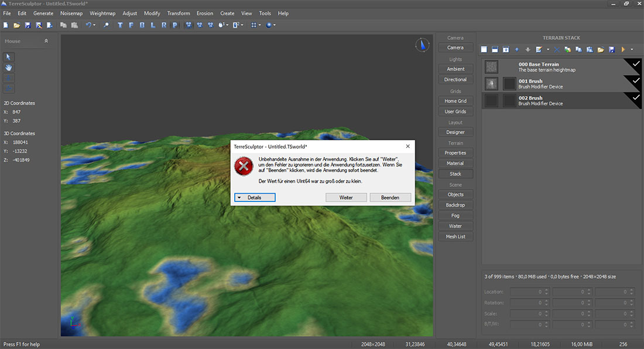This screenshot has width=644, height=349.
Task: Toggle the checkmark on 002 Brush
Action: pyautogui.click(x=636, y=97)
